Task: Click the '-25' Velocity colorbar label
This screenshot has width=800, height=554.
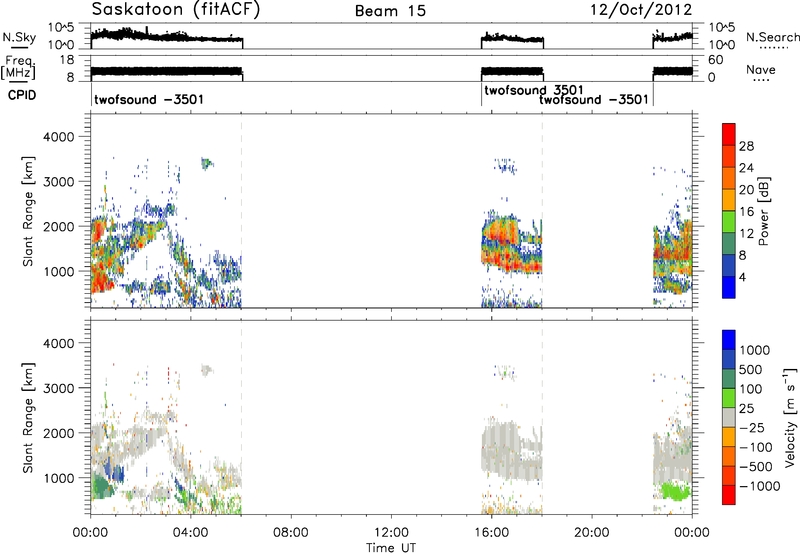Action: click(x=752, y=427)
